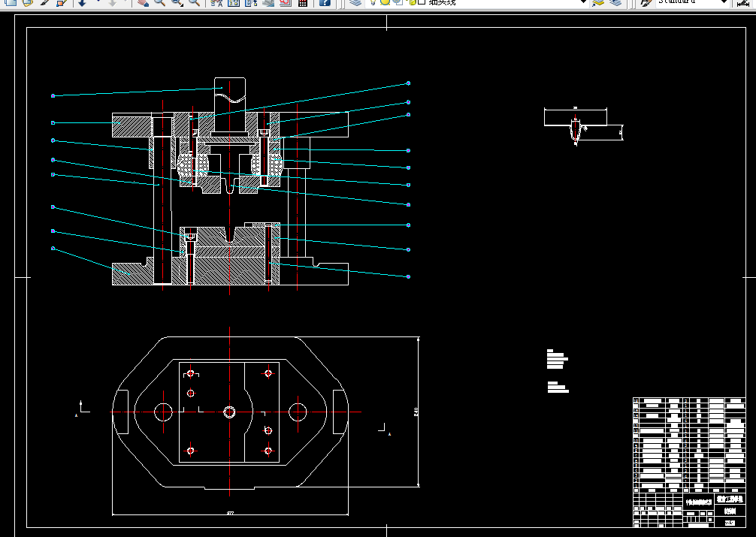Screen dimensions: 756x537
Task: Click the current layer color square
Action: coord(422,2)
